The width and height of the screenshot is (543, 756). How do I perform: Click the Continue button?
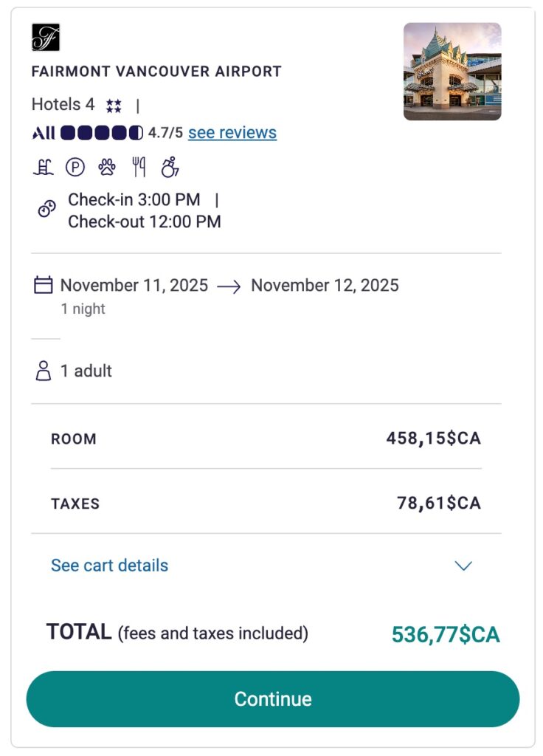click(x=271, y=698)
